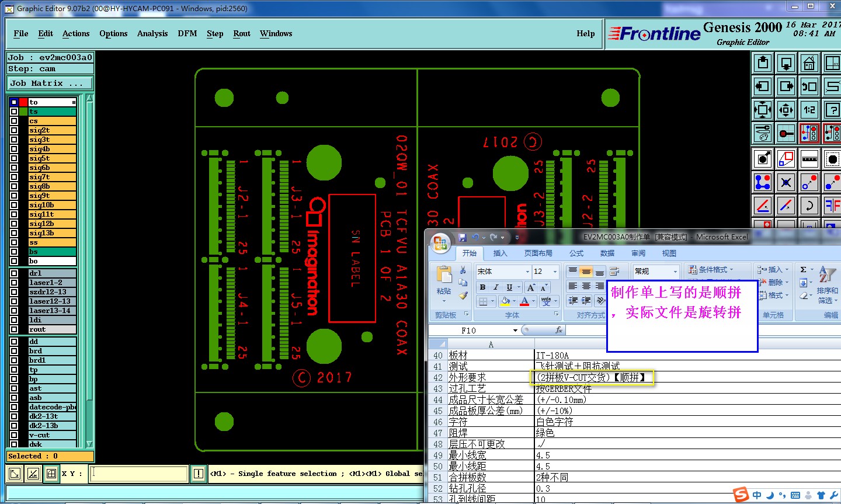The width and height of the screenshot is (841, 504).
Task: Toggle the checkbox for layer v-cut
Action: point(14,435)
